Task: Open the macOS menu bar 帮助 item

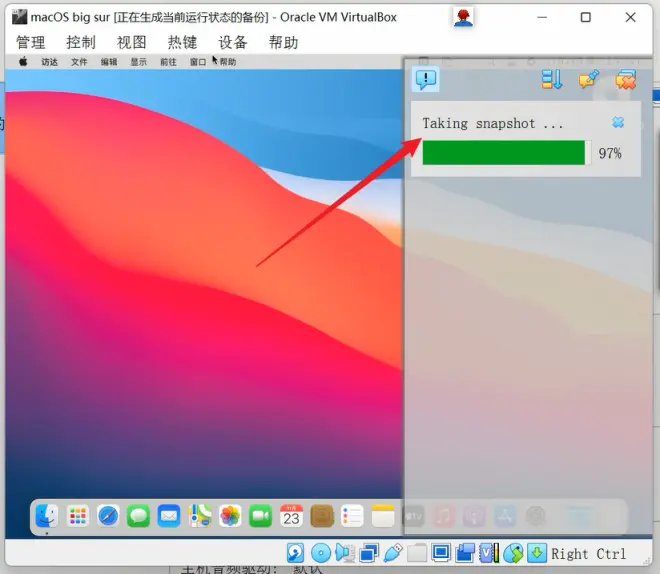Action: click(228, 62)
